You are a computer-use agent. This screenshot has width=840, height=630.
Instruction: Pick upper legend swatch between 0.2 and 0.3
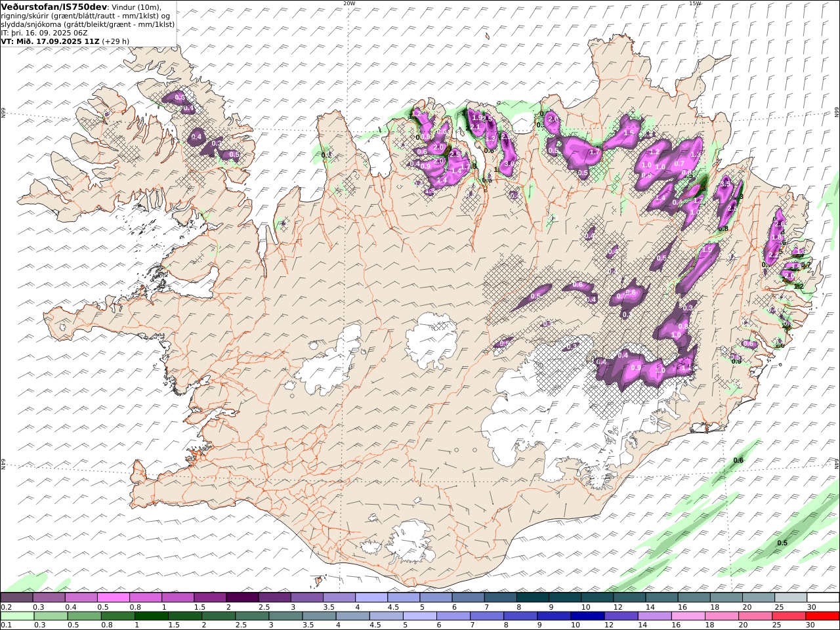pyautogui.click(x=16, y=598)
